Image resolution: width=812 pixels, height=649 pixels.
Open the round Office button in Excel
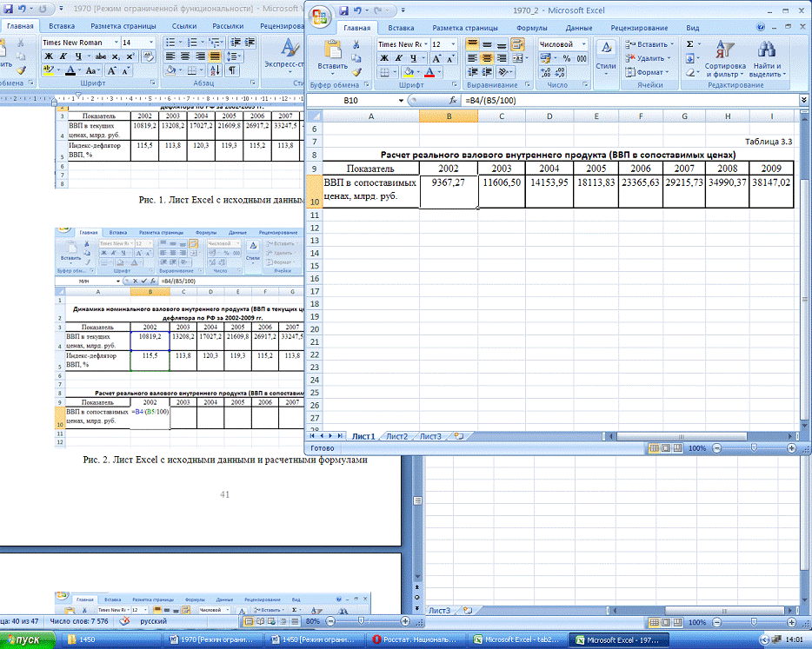(x=319, y=15)
